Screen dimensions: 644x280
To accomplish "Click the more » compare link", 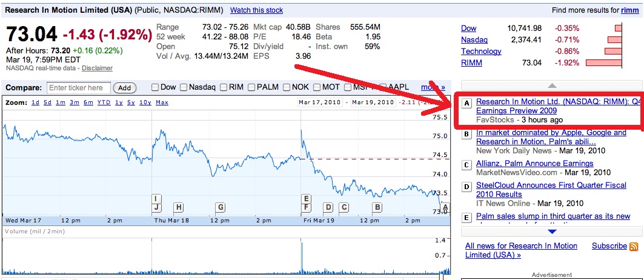I will [433, 87].
